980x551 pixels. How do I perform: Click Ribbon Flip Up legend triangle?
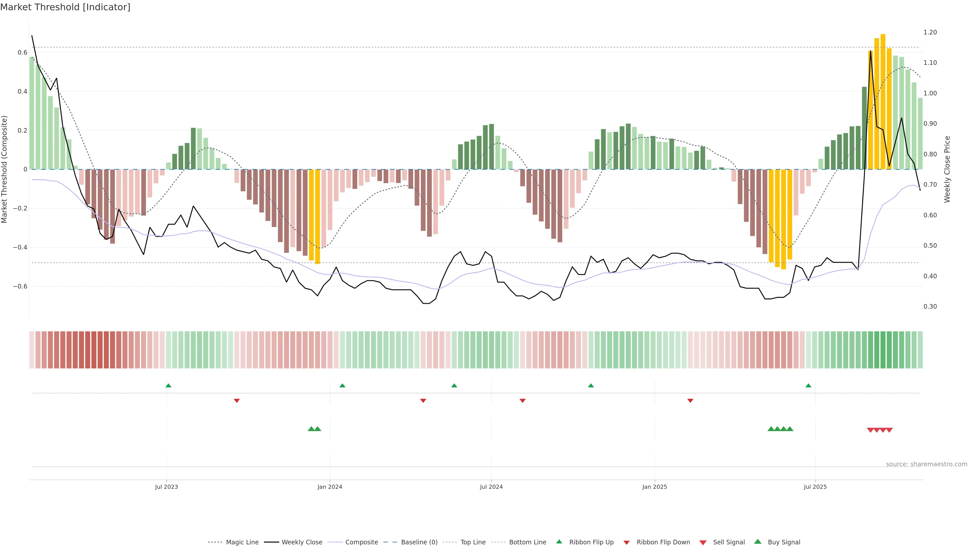tap(559, 542)
